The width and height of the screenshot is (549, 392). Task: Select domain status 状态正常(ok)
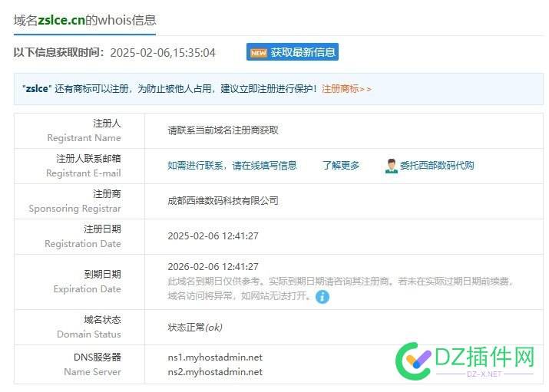pyautogui.click(x=195, y=328)
